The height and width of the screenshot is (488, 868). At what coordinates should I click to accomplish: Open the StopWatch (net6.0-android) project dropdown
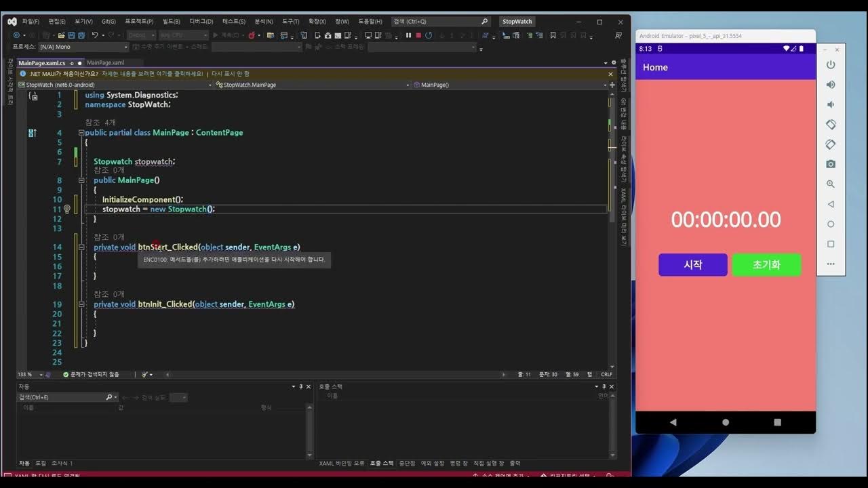point(115,85)
